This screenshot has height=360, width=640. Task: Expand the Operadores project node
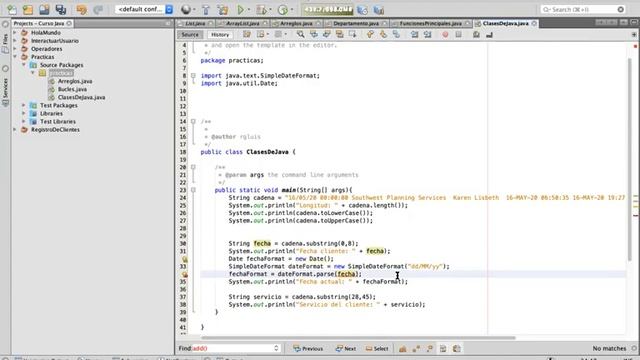pos(15,49)
